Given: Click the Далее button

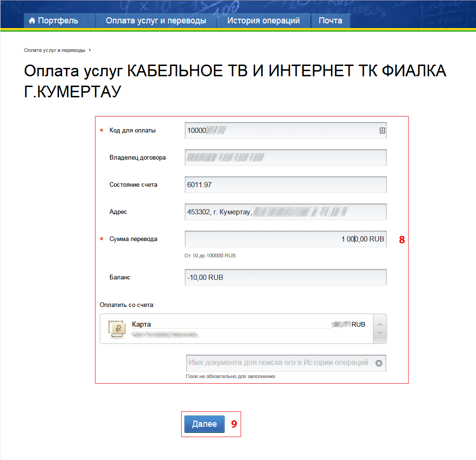Looking at the screenshot, I should (205, 424).
